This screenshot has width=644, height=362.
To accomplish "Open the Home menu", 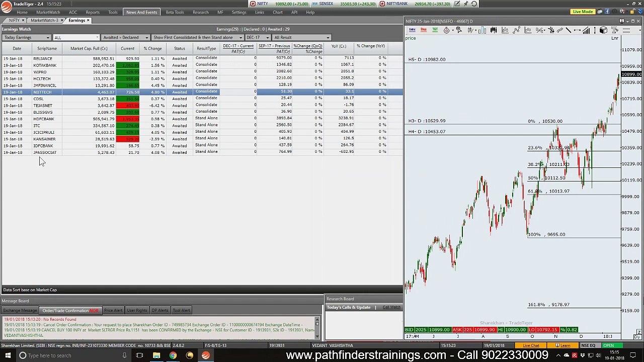I will 22,12.
